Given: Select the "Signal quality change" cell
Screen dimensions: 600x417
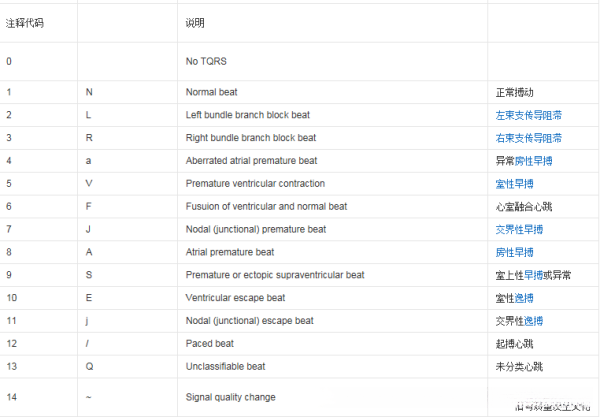Looking at the screenshot, I should [x=230, y=397].
